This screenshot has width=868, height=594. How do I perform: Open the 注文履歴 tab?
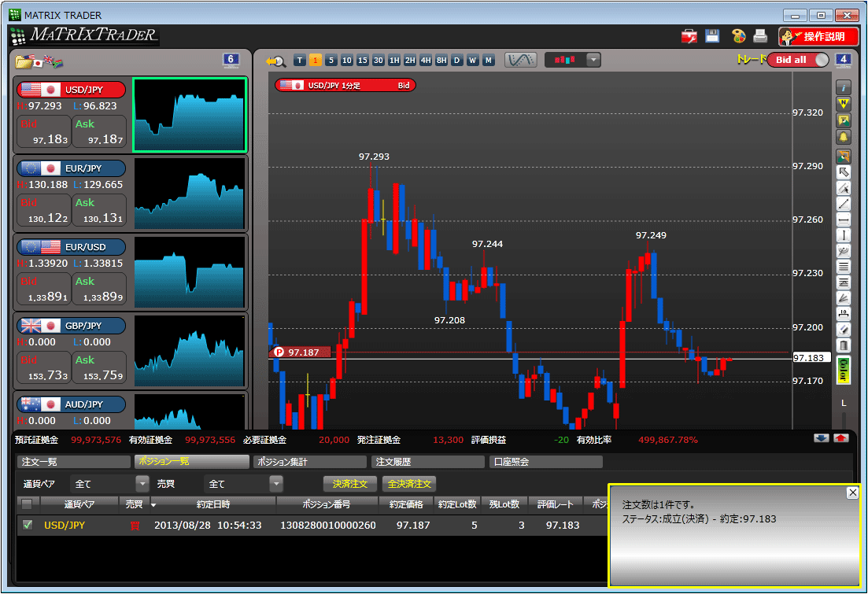428,462
